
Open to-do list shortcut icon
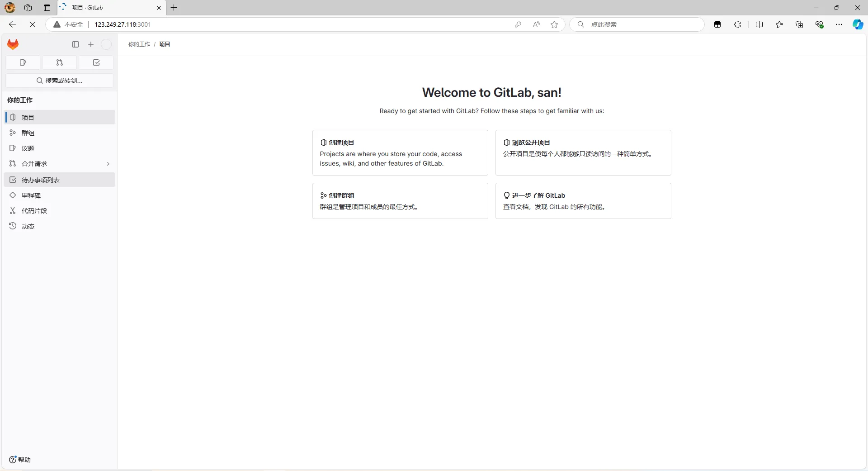pyautogui.click(x=96, y=62)
